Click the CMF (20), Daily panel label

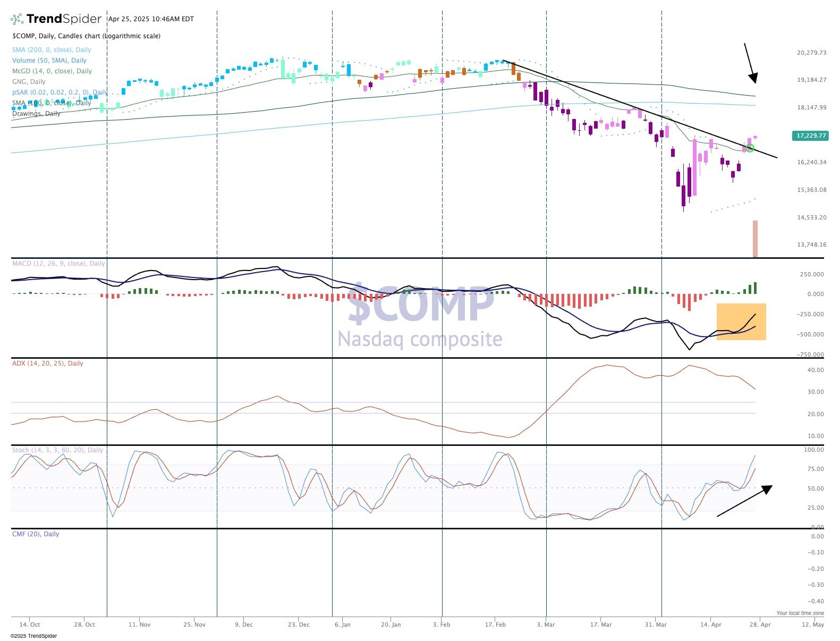36,534
